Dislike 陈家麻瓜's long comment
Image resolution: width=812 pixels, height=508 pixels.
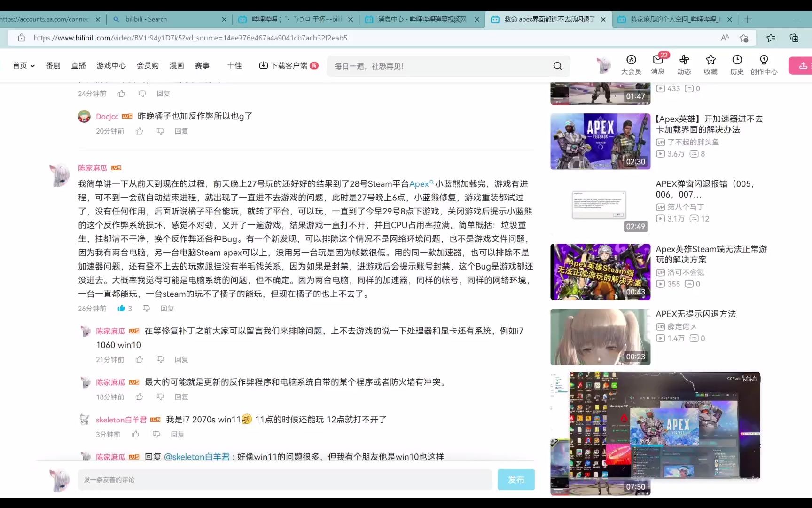point(146,309)
